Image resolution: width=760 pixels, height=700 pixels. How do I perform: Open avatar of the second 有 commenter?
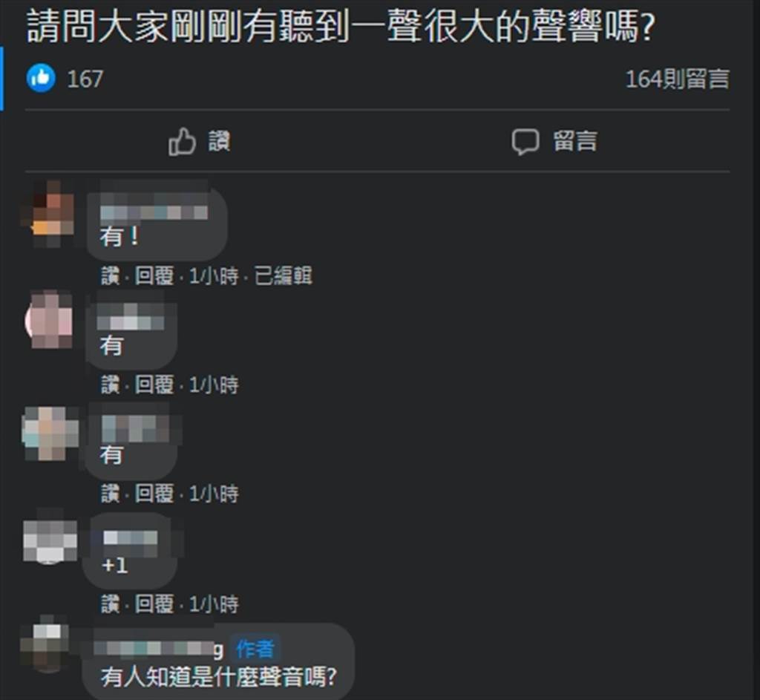click(50, 319)
